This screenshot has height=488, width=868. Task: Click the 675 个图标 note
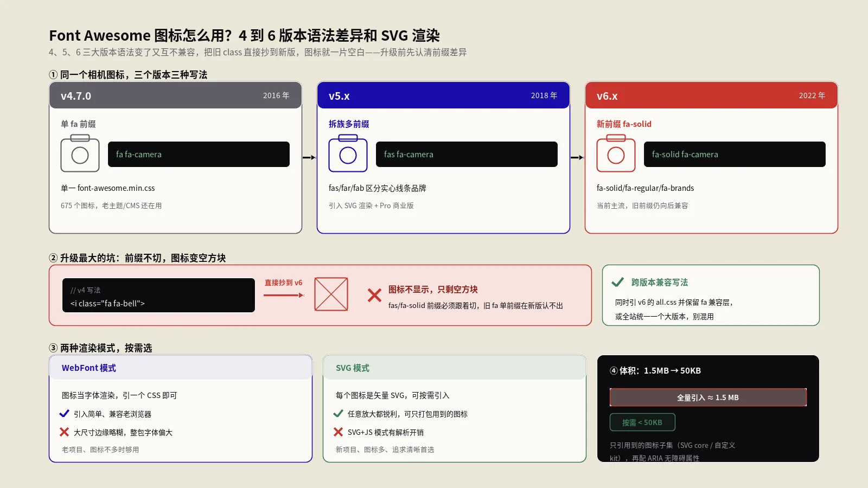coord(111,206)
